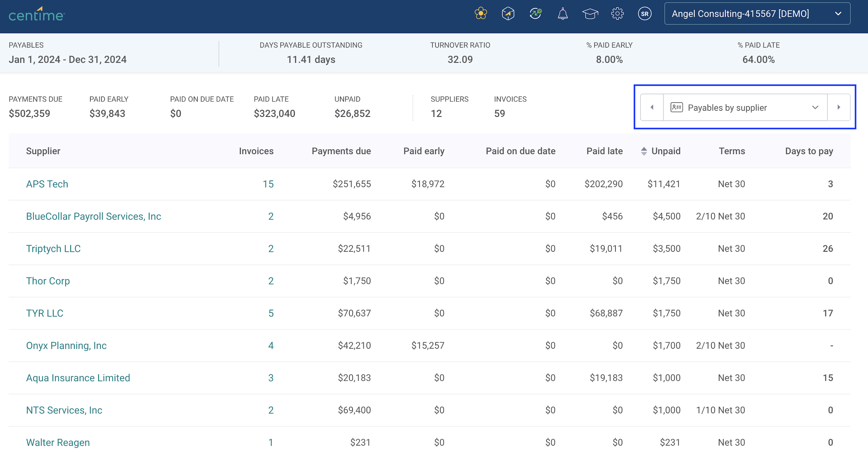Sort table by Payments due header
This screenshot has width=868, height=452.
coord(341,151)
